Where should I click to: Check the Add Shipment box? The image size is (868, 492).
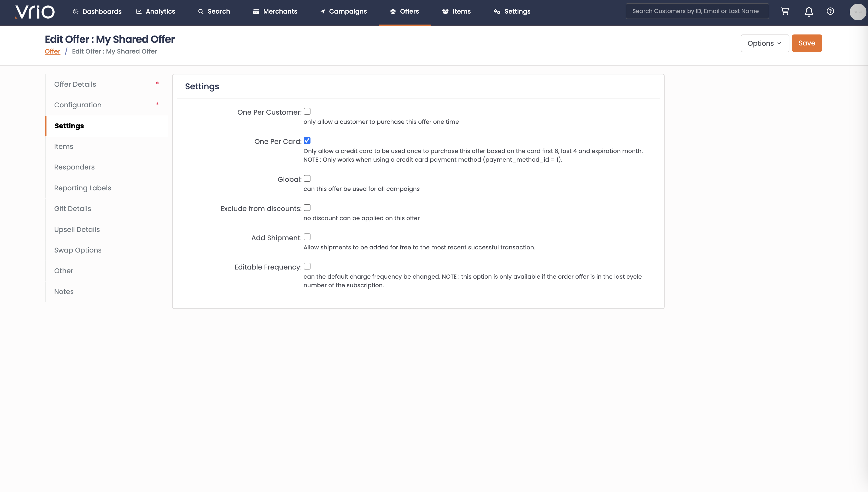(307, 237)
